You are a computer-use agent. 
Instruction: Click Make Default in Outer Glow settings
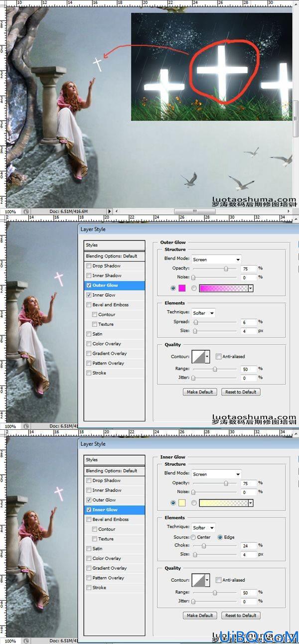pos(200,392)
